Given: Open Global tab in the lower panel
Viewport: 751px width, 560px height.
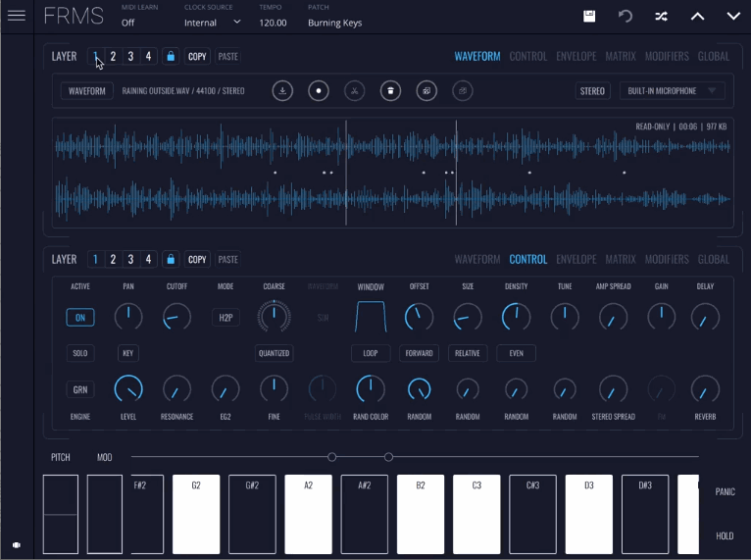Looking at the screenshot, I should point(713,260).
